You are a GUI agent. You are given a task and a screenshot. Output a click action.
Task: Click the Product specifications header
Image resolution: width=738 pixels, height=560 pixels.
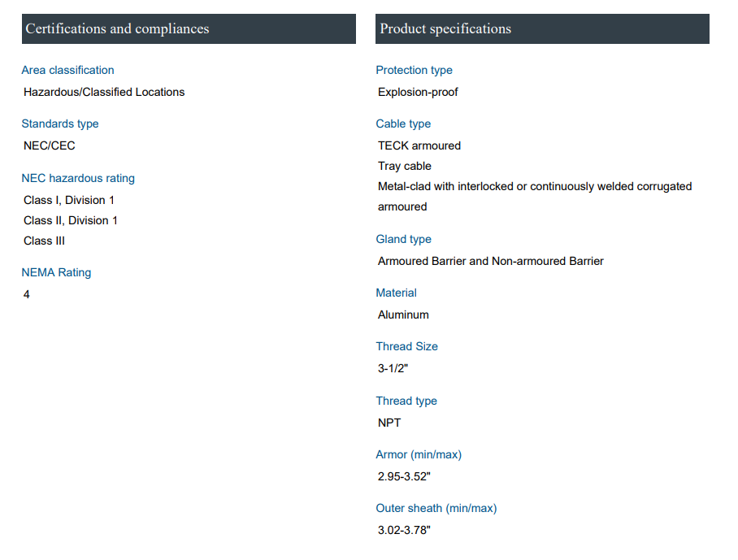pyautogui.click(x=445, y=29)
